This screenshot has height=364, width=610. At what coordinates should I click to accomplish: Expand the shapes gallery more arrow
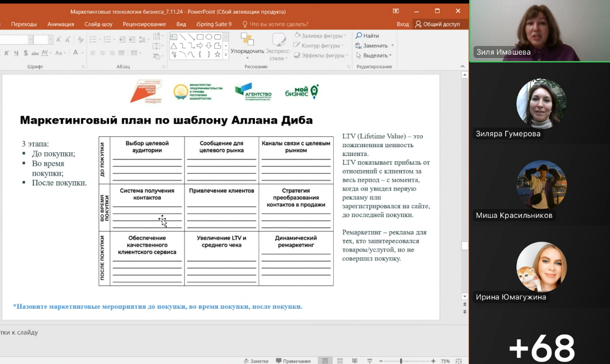click(226, 55)
